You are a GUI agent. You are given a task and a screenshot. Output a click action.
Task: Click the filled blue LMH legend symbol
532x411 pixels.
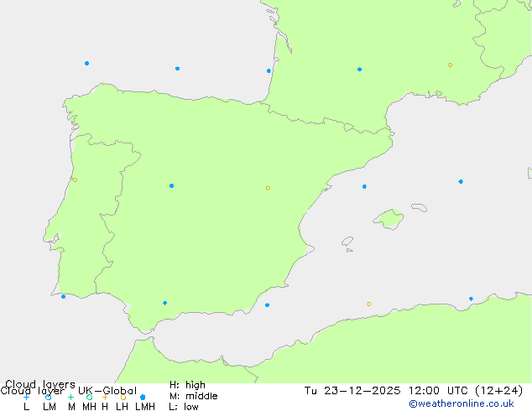[x=143, y=397]
